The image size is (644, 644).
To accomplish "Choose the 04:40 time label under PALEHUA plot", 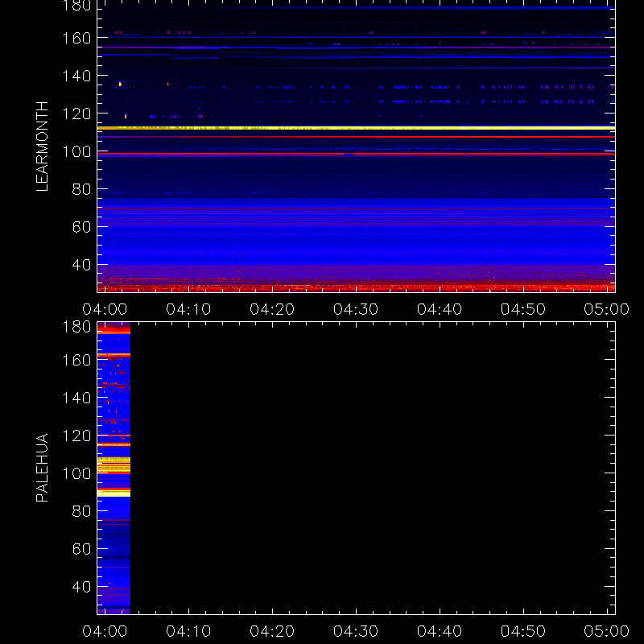I will (440, 631).
